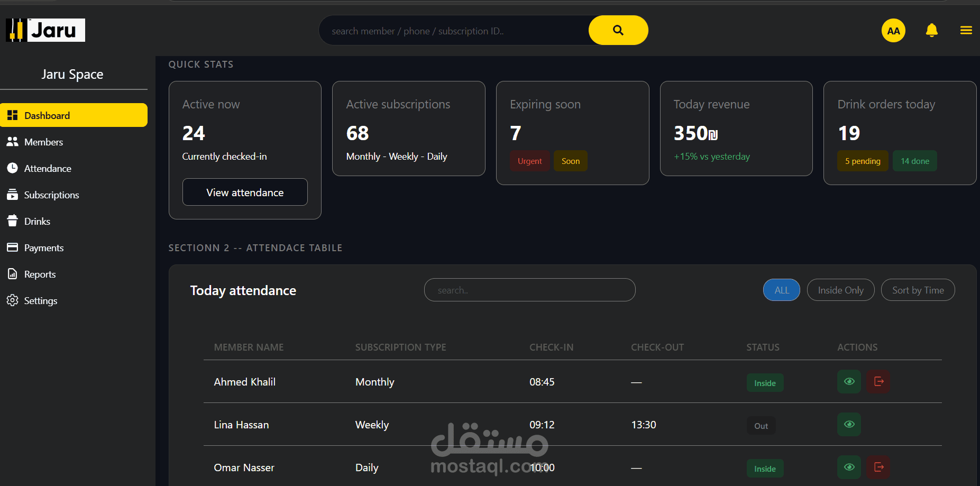Open the Members menu item

pyautogui.click(x=74, y=142)
